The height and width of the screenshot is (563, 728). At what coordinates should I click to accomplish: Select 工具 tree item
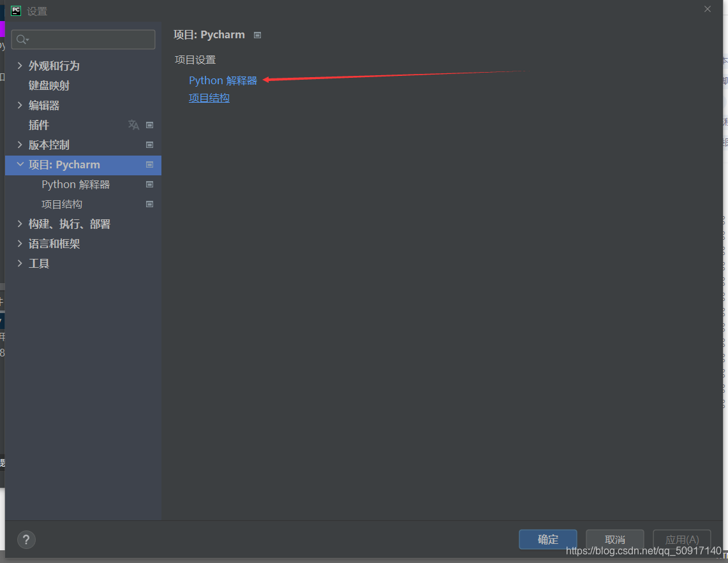(38, 263)
